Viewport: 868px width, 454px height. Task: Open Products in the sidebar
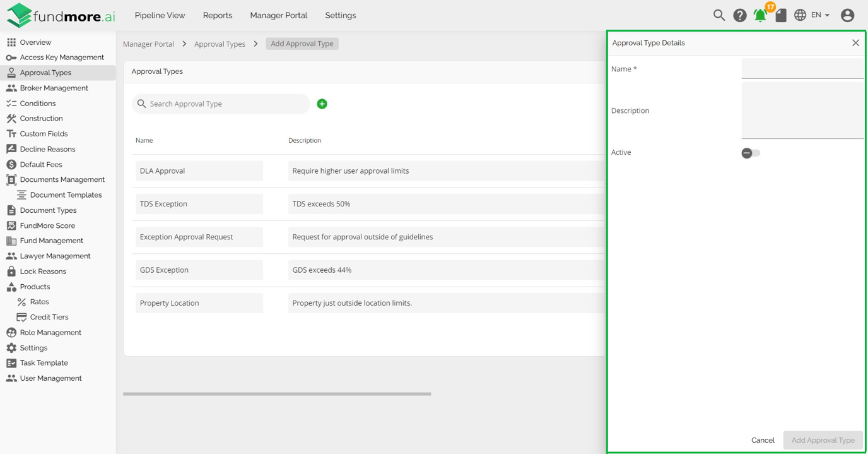(35, 287)
